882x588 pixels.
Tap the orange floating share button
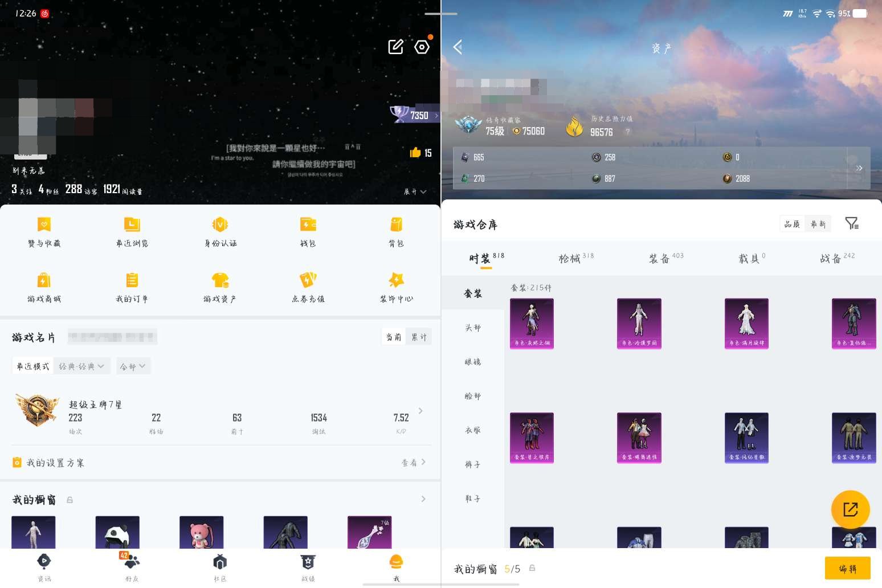(850, 509)
